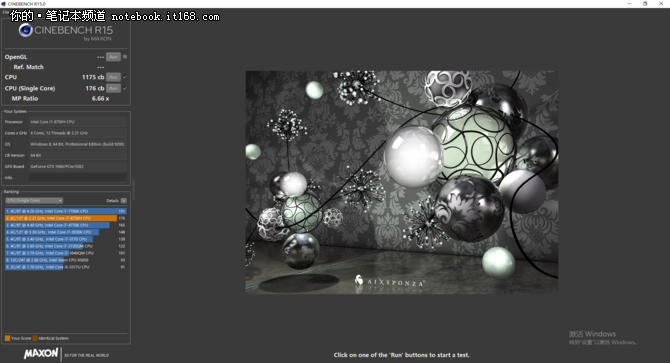Click the AIXSPONZA logo in render
The height and width of the screenshot is (363, 670).
(x=389, y=282)
